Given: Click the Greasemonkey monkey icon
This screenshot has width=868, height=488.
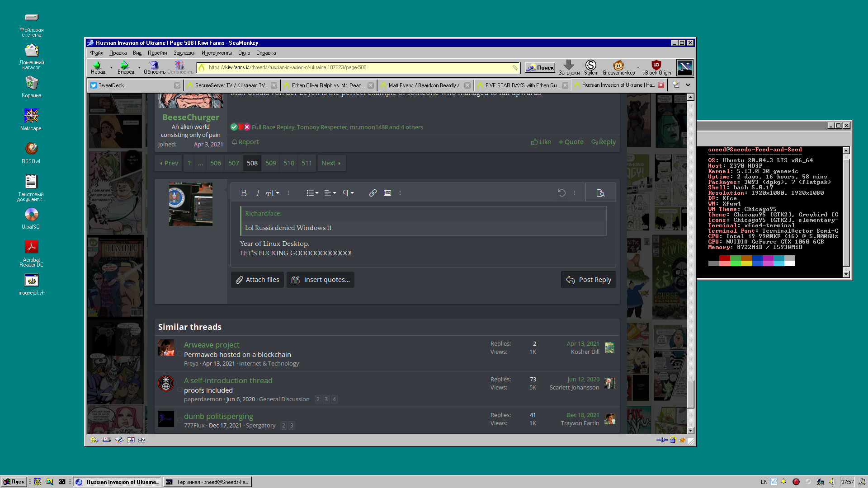Looking at the screenshot, I should coord(618,67).
